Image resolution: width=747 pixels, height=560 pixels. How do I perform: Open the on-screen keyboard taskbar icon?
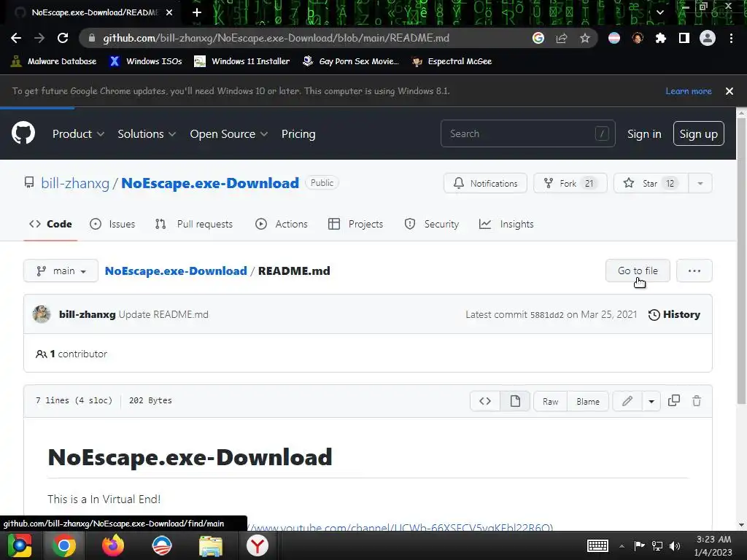coord(598,545)
